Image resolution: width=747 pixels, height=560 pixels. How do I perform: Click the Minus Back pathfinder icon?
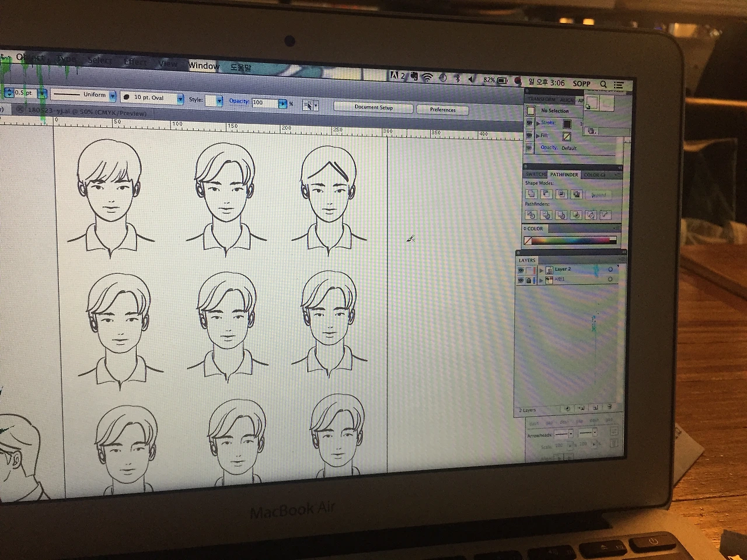pos(606,215)
